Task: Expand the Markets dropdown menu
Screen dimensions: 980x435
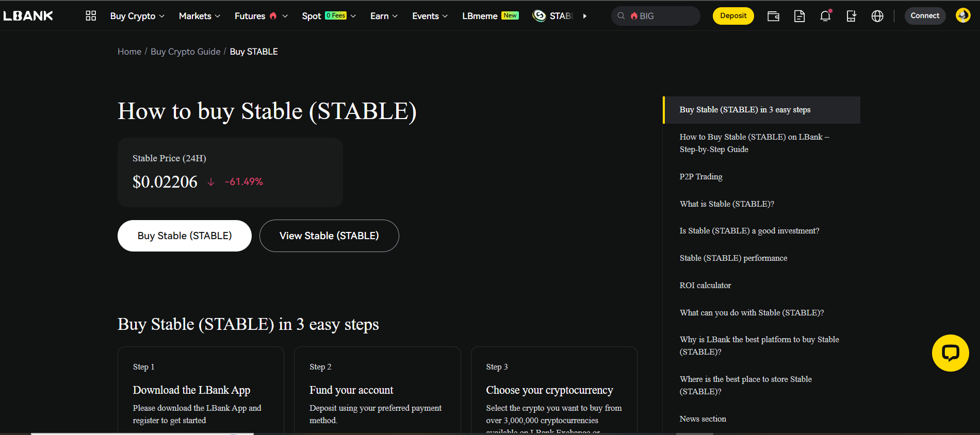Action: (199, 16)
